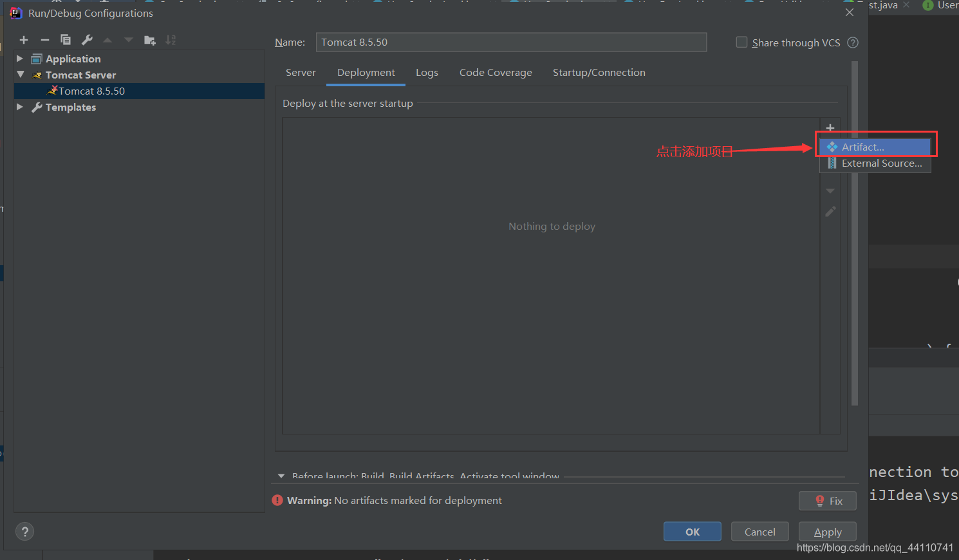Click the move-down arrow beside the deploy list
This screenshot has height=560, width=959.
830,191
